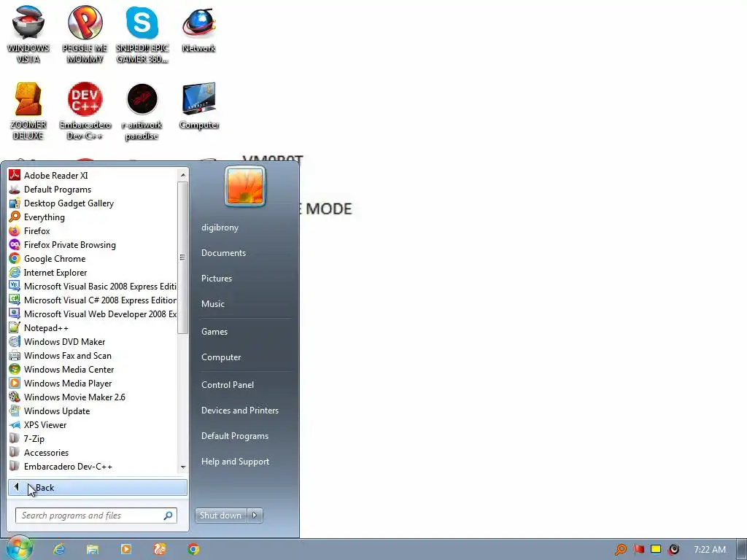Click the programs list scrollbar thumb
The height and width of the screenshot is (560, 747).
pos(183,257)
